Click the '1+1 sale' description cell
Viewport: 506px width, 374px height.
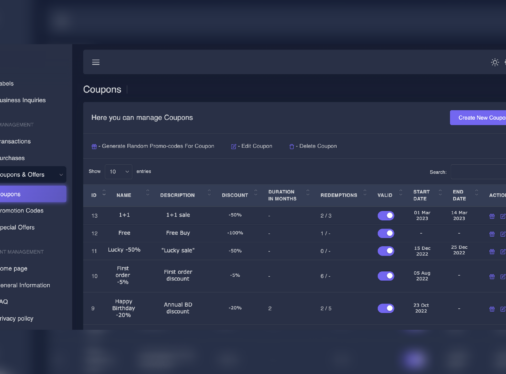(178, 215)
